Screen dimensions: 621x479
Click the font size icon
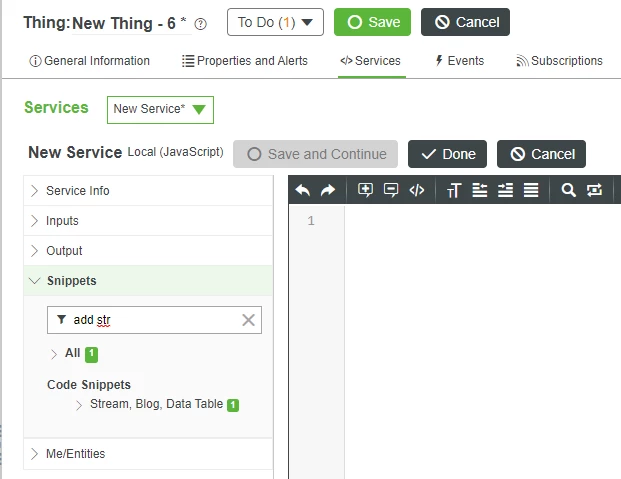[x=454, y=190]
